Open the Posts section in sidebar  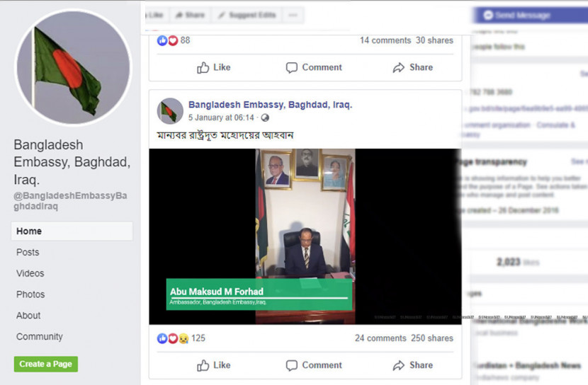coord(28,253)
